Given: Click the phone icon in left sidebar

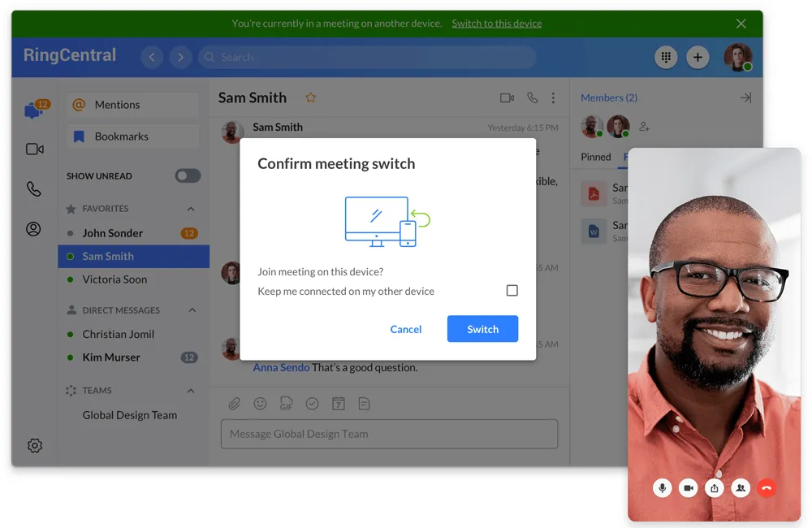Looking at the screenshot, I should (33, 189).
